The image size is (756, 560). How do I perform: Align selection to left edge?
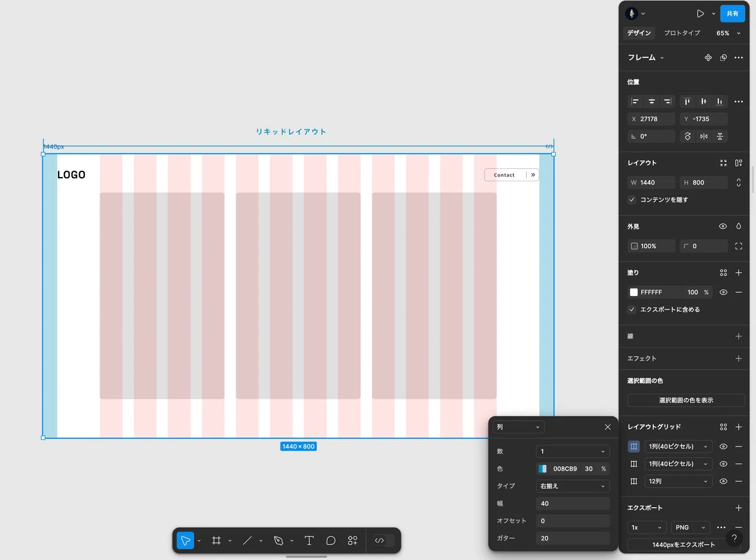point(635,101)
